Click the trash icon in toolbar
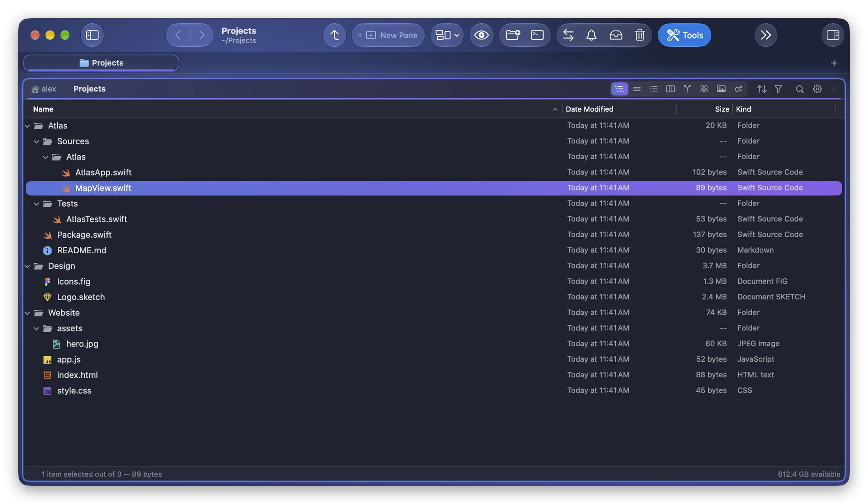 pyautogui.click(x=640, y=35)
